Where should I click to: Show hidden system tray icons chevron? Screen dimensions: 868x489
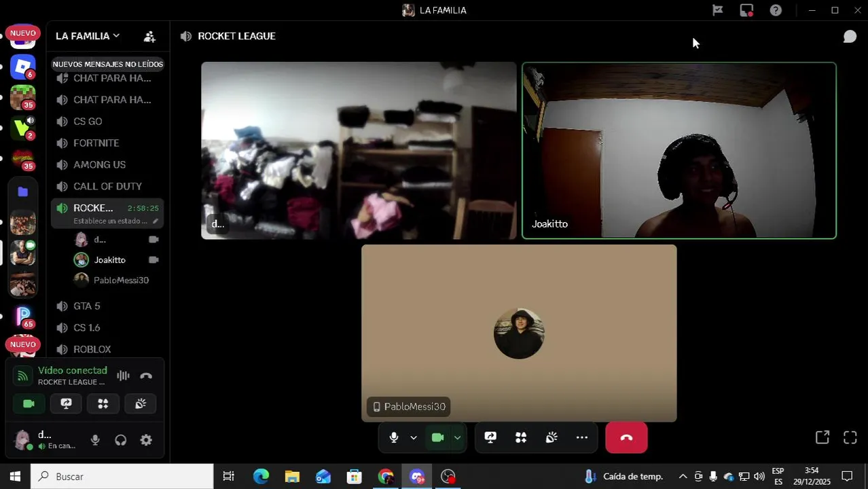683,477
